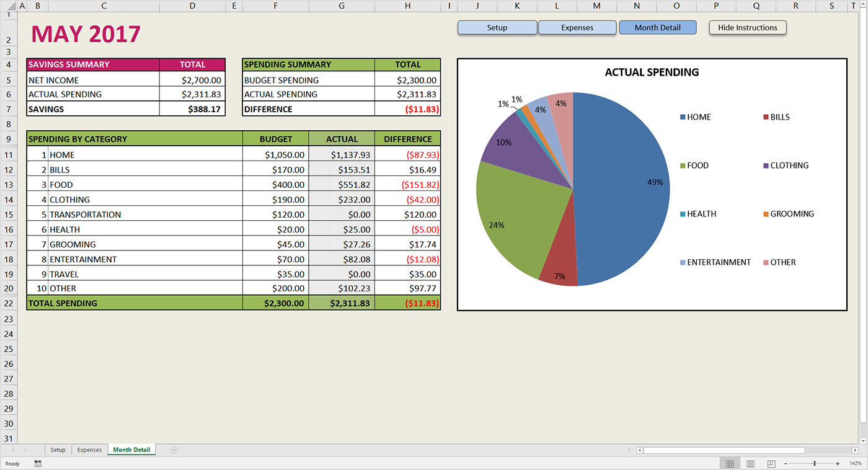Toggle the Hide Instructions button

(747, 27)
